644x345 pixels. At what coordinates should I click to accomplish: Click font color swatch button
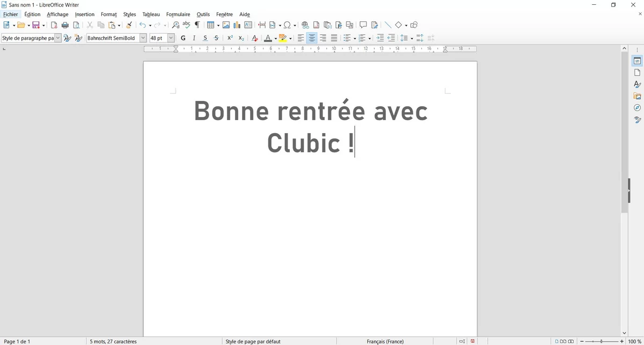click(x=268, y=38)
